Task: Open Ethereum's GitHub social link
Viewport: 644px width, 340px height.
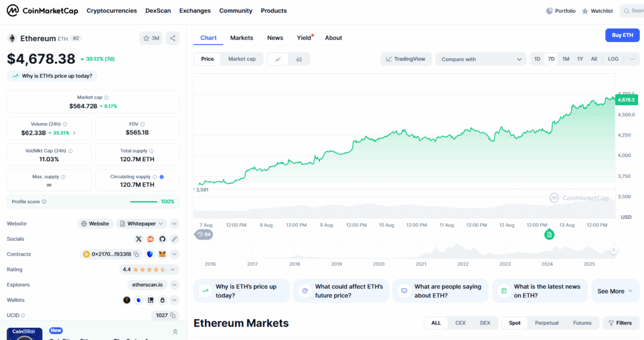Action: click(x=163, y=239)
